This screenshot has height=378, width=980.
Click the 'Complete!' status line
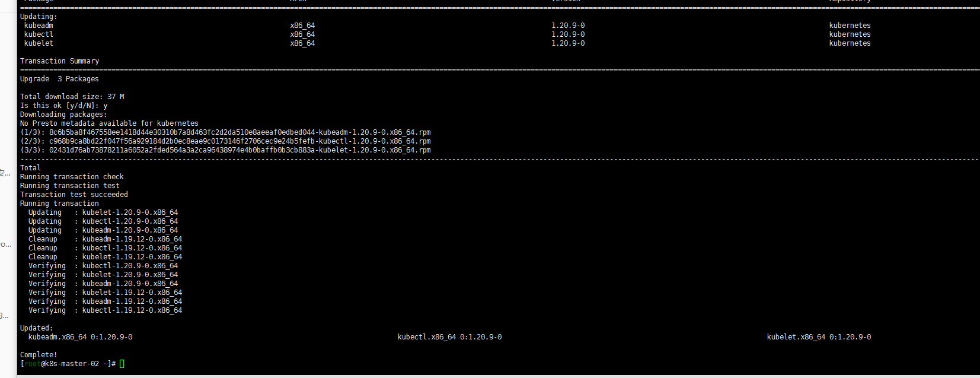click(x=39, y=355)
